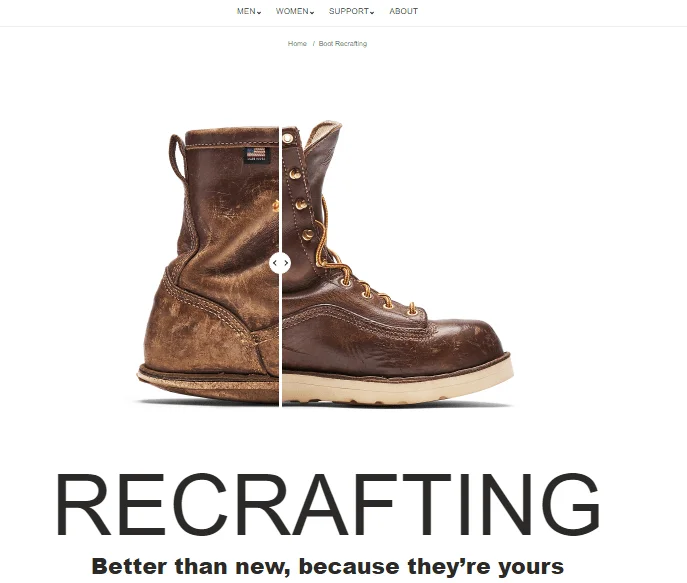Click the round before/after slider handle
Image resolution: width=687 pixels, height=583 pixels.
click(280, 263)
